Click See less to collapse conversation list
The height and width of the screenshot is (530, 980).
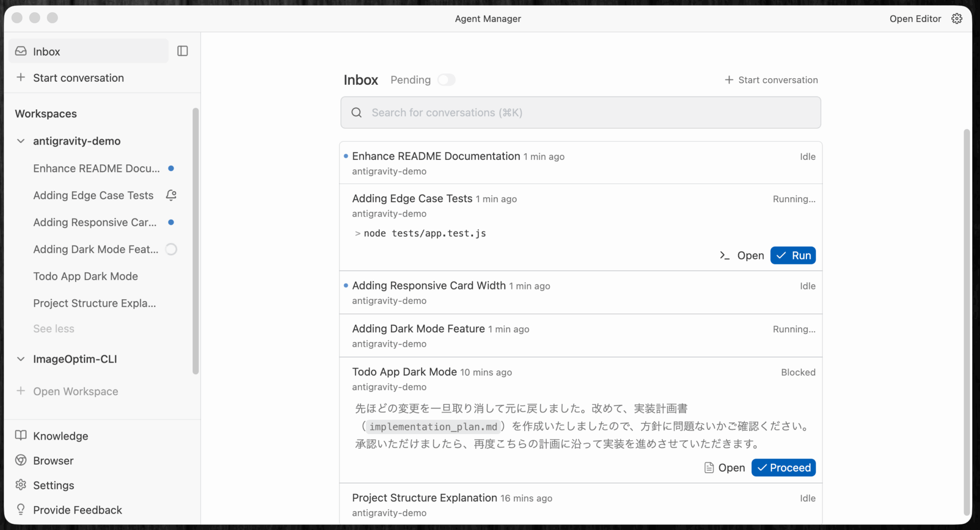[54, 329]
